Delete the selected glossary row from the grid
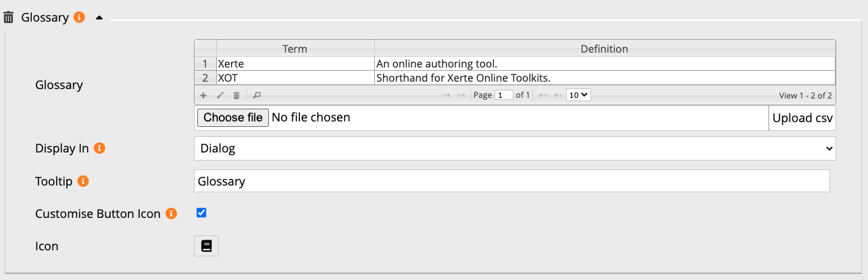The width and height of the screenshot is (868, 280). click(x=236, y=96)
